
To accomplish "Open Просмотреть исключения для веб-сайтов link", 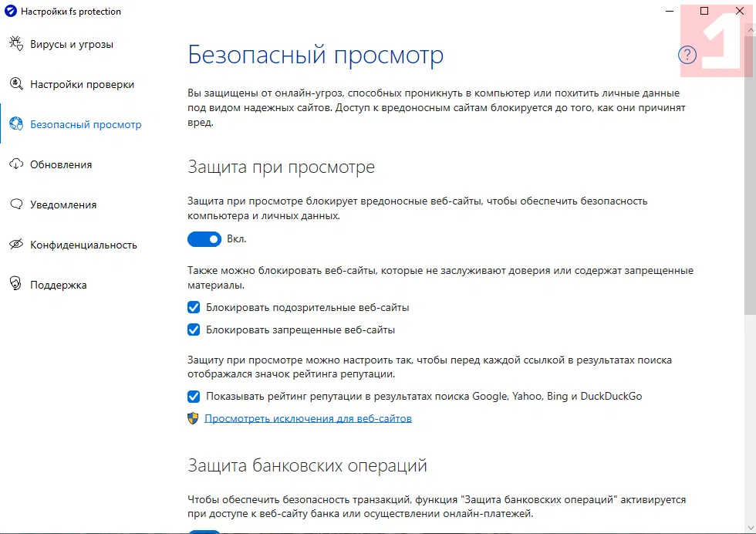I will click(308, 418).
